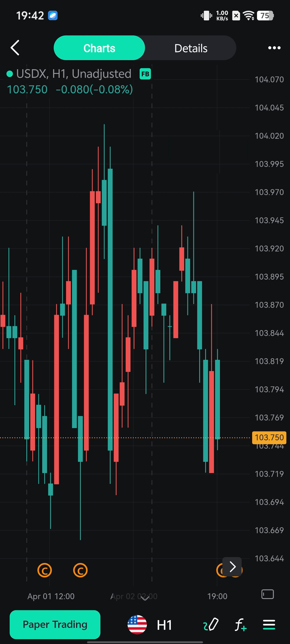Tap the second orange economic event marker
This screenshot has height=644, width=290.
pos(80,570)
